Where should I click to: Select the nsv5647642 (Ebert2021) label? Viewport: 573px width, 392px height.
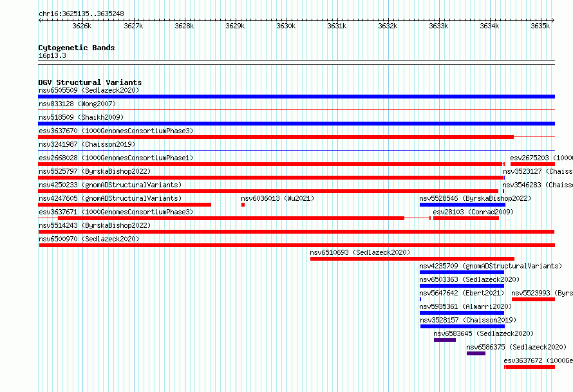[x=462, y=293]
